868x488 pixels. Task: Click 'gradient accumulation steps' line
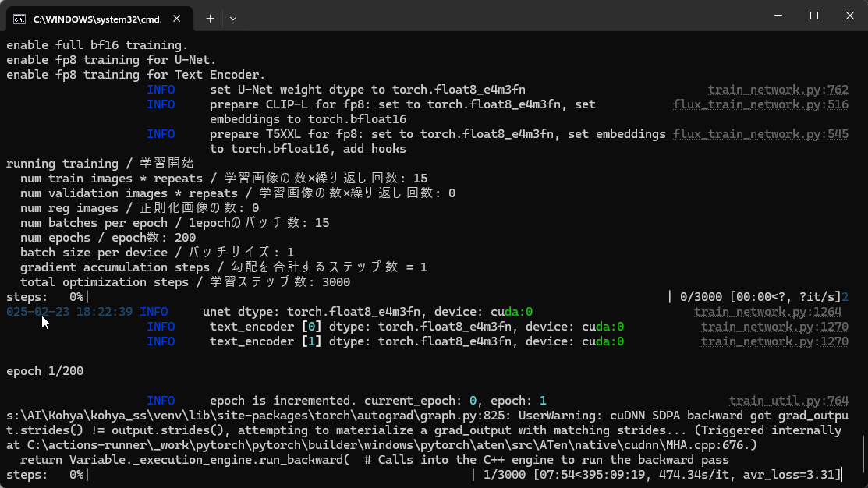click(224, 267)
